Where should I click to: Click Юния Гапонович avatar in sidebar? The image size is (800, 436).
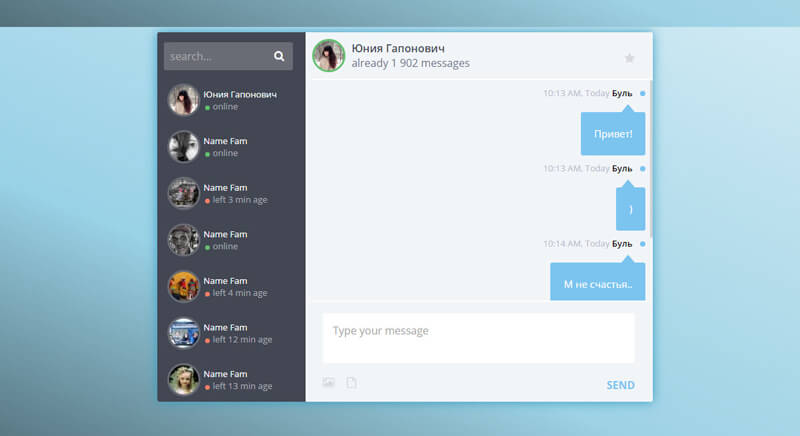[x=184, y=100]
